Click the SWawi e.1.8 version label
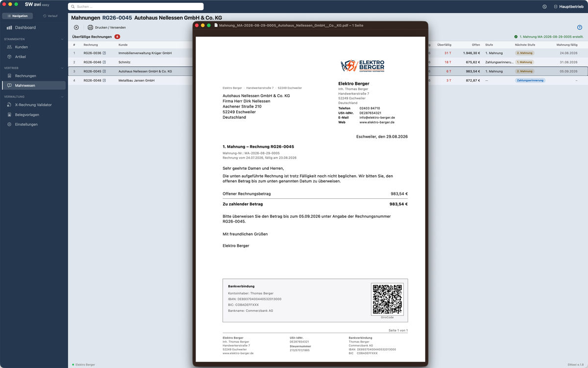The width and height of the screenshot is (588, 368). tap(576, 365)
